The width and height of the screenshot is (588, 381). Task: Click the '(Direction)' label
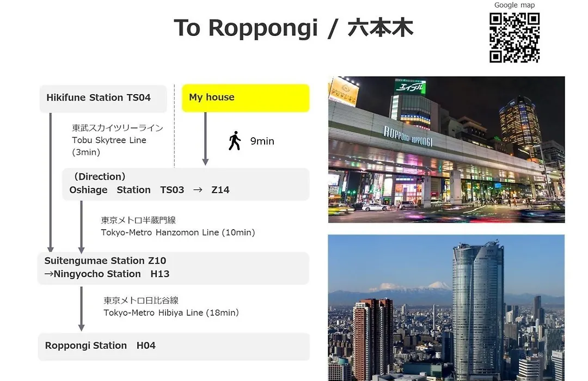point(100,176)
